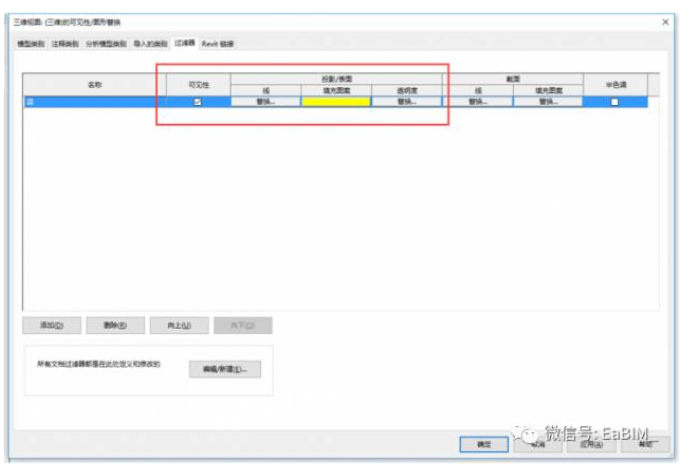Click 替换 under cut 线 (Lines) column
The height and width of the screenshot is (469, 691).
click(x=478, y=102)
